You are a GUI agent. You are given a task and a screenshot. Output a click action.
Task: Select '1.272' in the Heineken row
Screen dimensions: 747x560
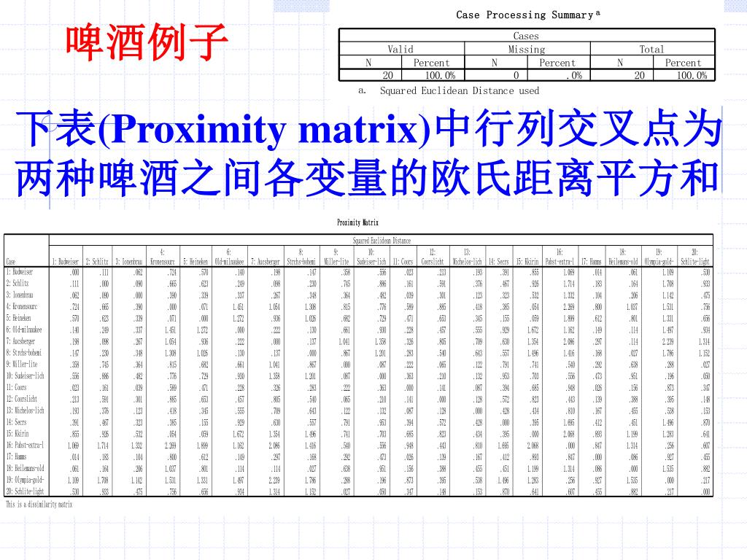tap(239, 319)
